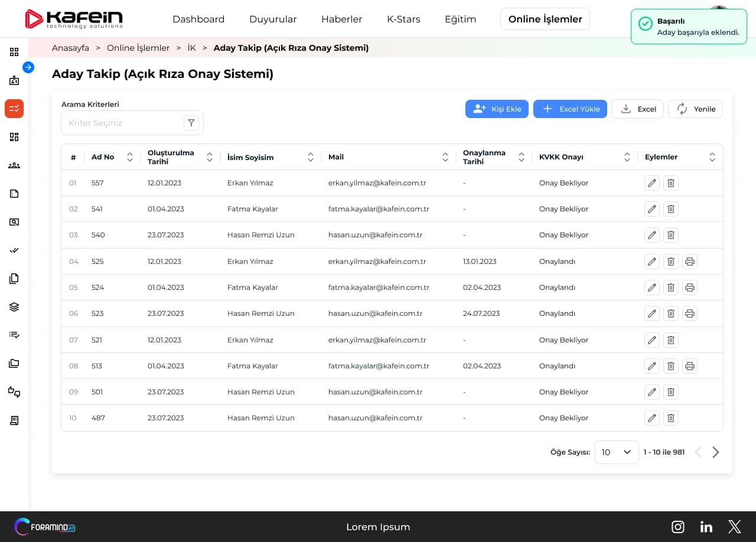Go to Online İşlemler breadcrumb link
This screenshot has width=756, height=542.
coord(138,48)
